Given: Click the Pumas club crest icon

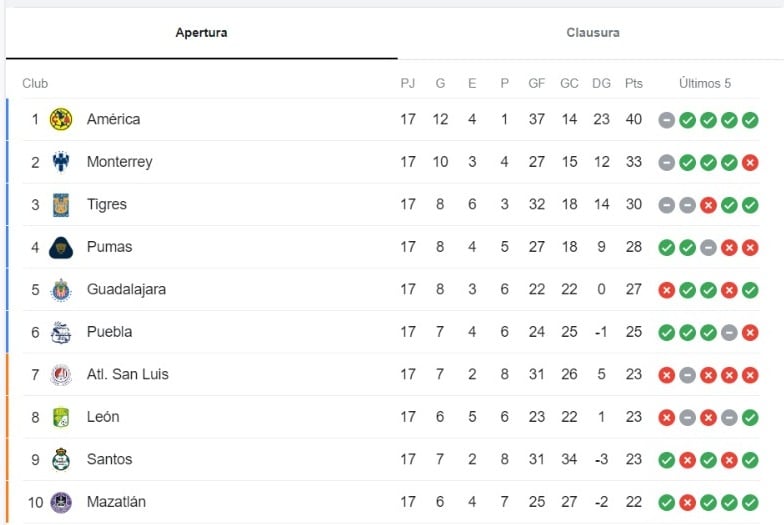Looking at the screenshot, I should [61, 247].
